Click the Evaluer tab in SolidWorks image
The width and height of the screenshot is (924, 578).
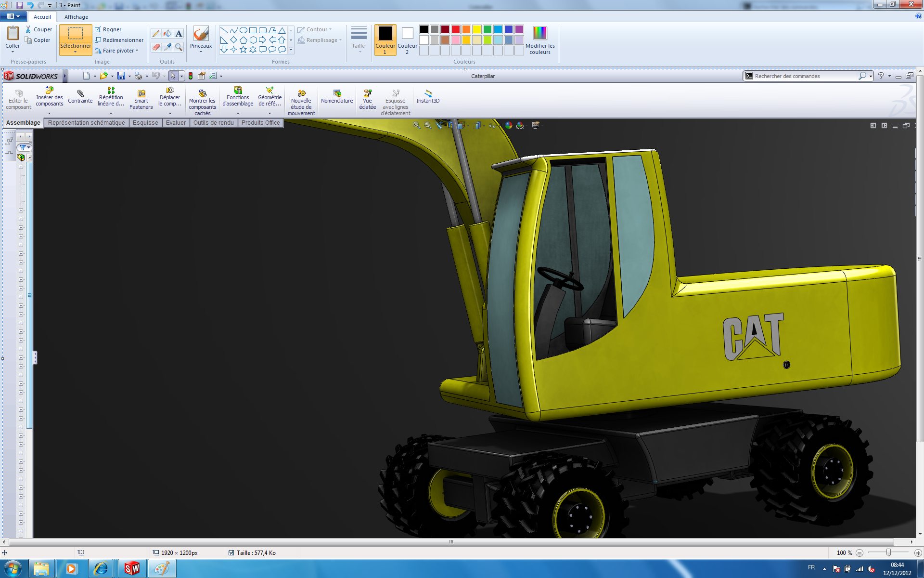[176, 123]
